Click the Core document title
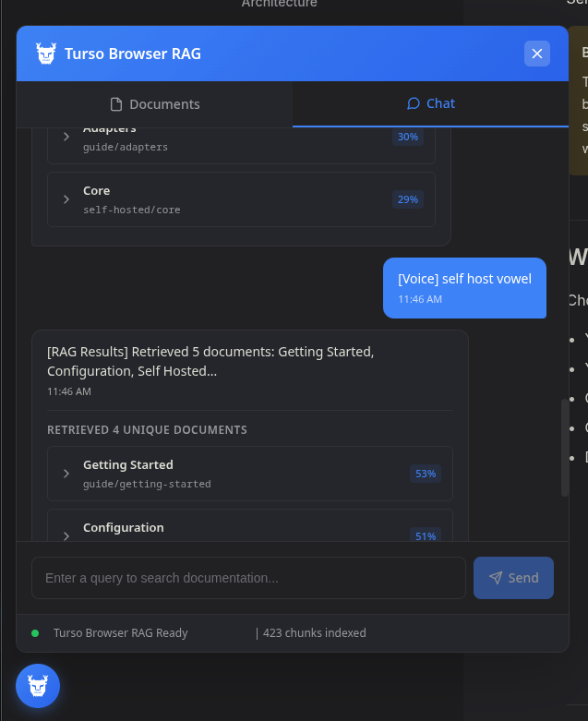Viewport: 588px width, 721px height. [x=96, y=191]
